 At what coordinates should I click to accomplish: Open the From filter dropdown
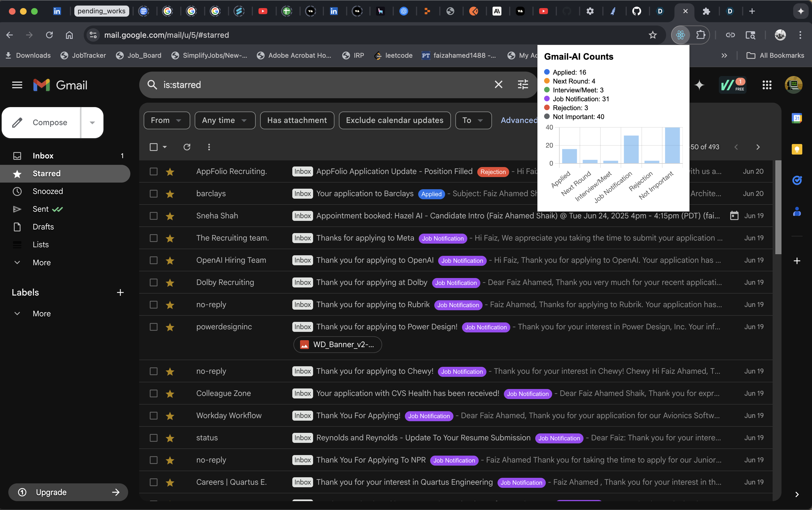coord(166,120)
